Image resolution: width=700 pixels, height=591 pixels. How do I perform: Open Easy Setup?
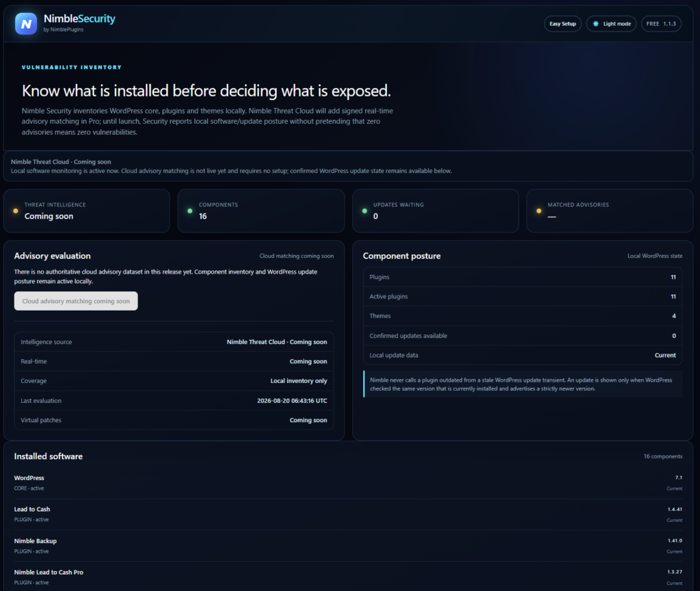pyautogui.click(x=563, y=24)
